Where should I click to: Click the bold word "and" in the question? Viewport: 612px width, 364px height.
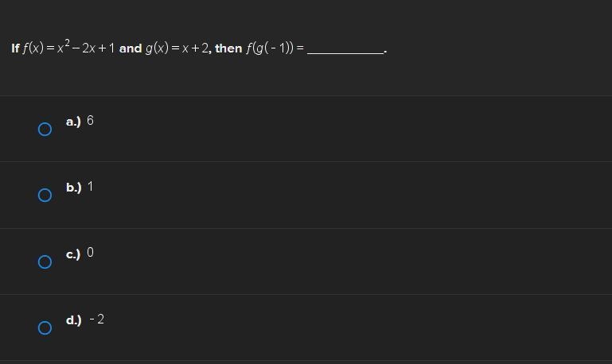coord(131,48)
